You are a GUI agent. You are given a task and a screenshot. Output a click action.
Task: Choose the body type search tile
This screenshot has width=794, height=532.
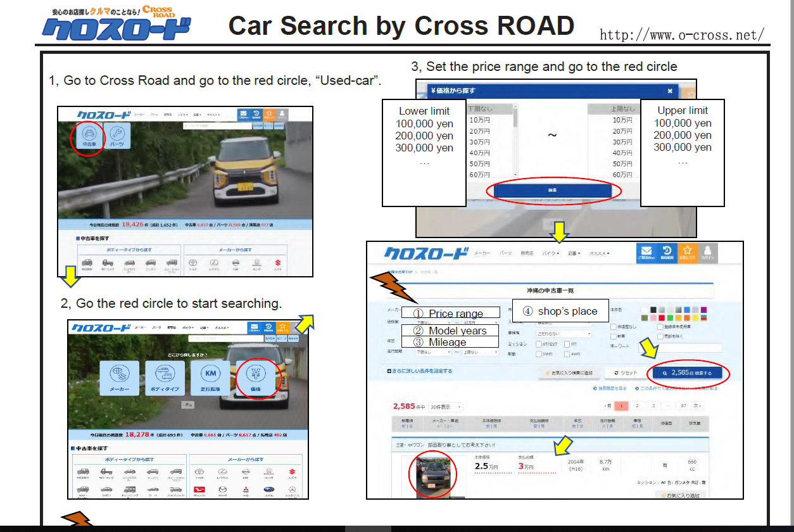tap(165, 379)
